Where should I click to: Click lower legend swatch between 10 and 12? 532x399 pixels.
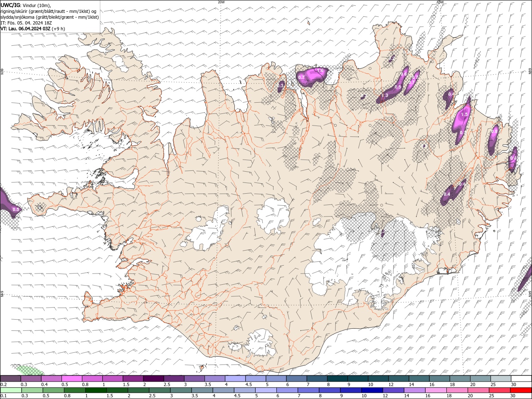click(x=372, y=390)
